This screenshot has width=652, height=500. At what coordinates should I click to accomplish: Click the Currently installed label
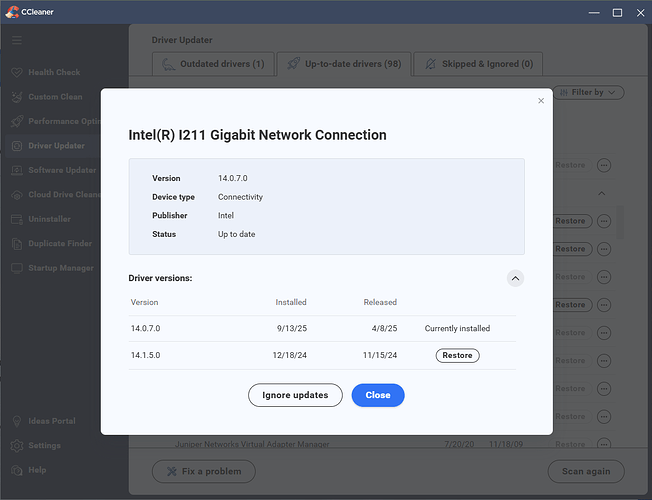(x=457, y=329)
